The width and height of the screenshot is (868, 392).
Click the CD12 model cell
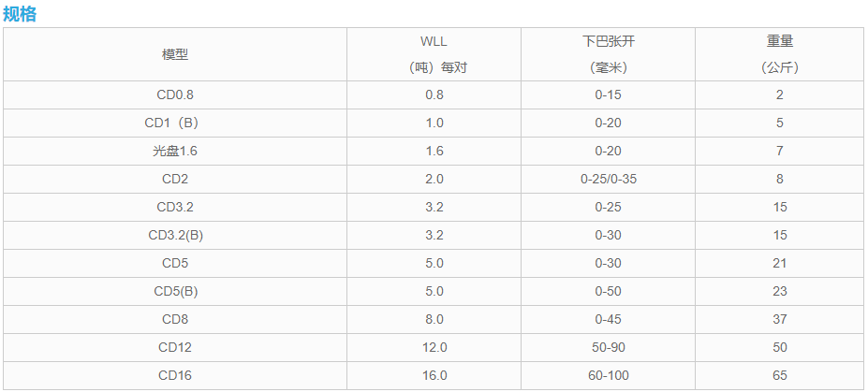tap(175, 347)
